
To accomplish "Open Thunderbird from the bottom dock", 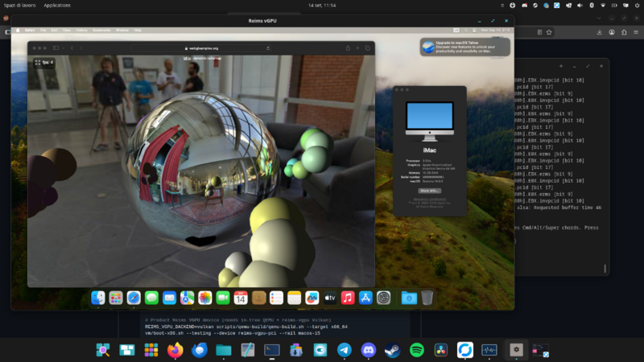I will pyautogui.click(x=200, y=350).
